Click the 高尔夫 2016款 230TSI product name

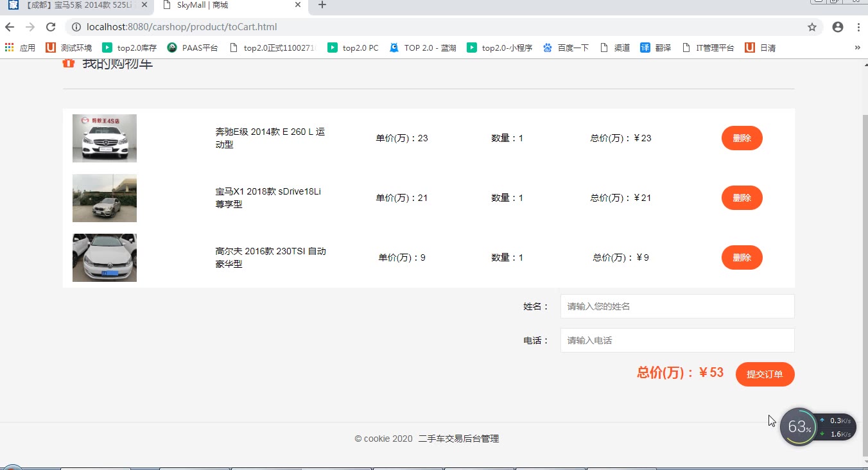point(271,257)
